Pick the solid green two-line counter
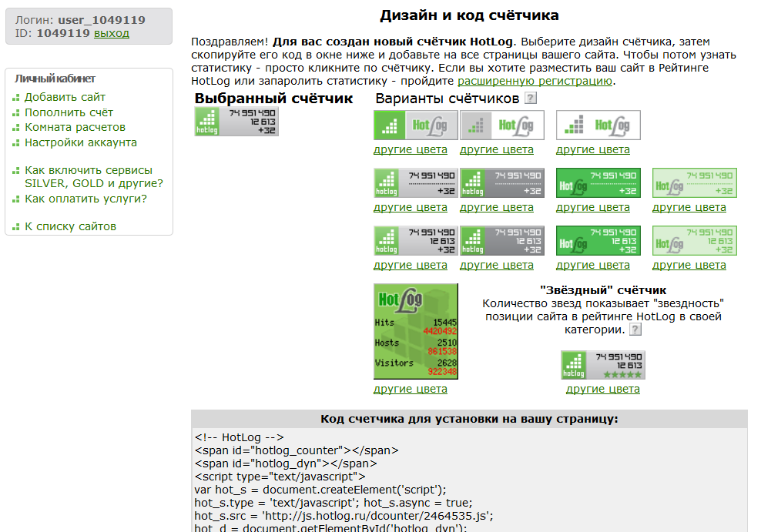The image size is (761, 532). pos(598,182)
